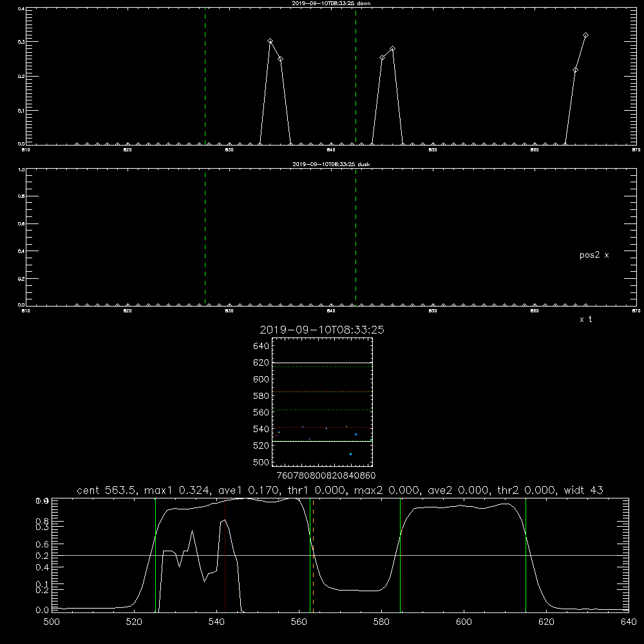
Task: Click the lowest cyan dot in the scatter plot
Action: pos(350,454)
